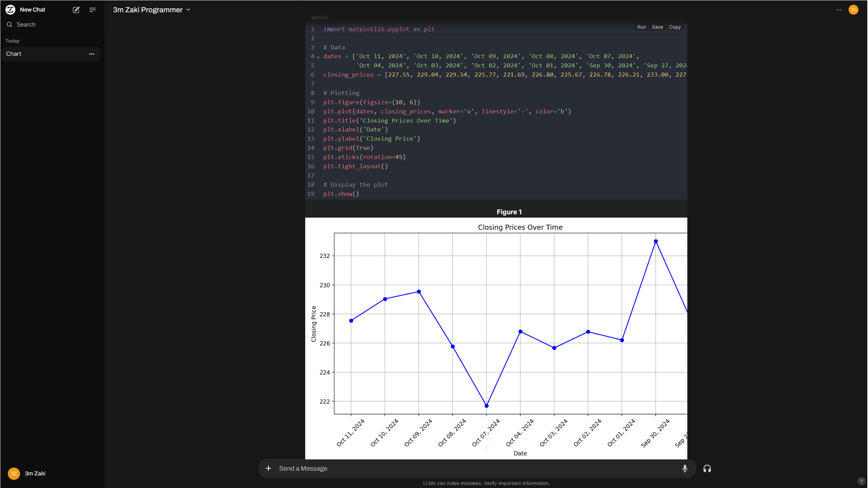Click the microphone voice input icon
This screenshot has width=868, height=488.
click(x=685, y=468)
